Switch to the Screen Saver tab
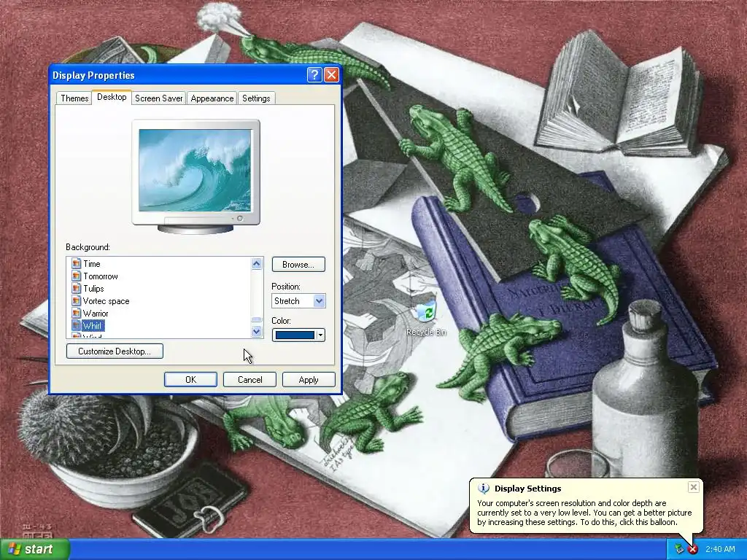Image resolution: width=747 pixels, height=560 pixels. click(x=158, y=98)
